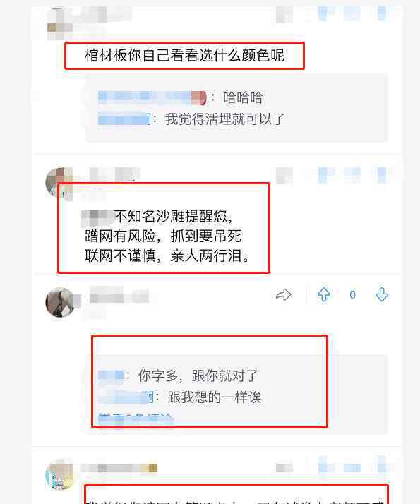Click blurred upvote icon on 不知名沙雕 comment
Image resolution: width=420 pixels, height=504 pixels.
(323, 176)
